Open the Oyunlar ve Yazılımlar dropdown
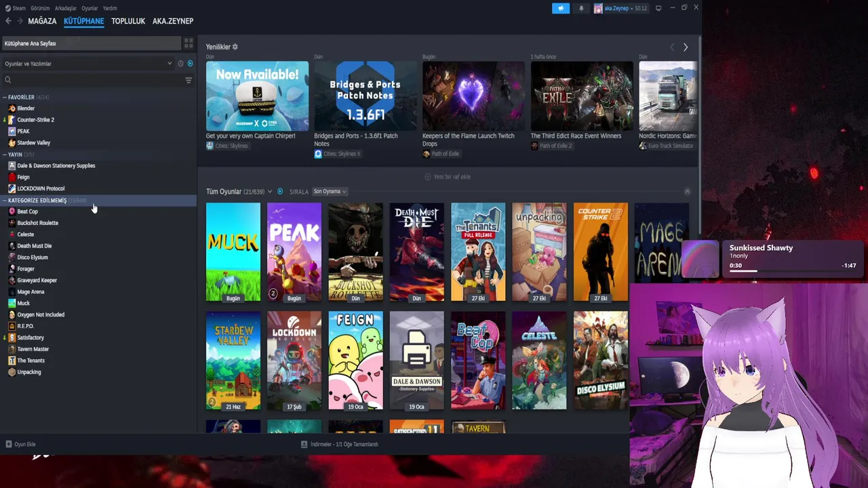The width and height of the screenshot is (868, 488). [x=88, y=63]
